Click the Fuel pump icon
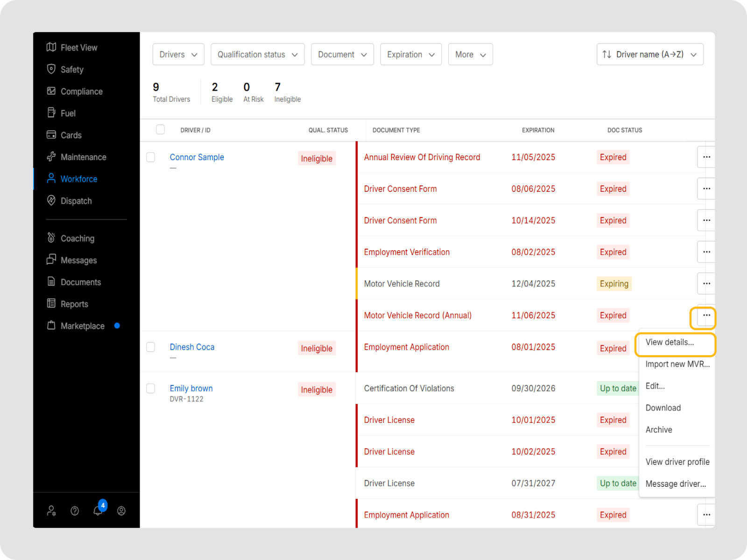The height and width of the screenshot is (560, 747). [51, 113]
